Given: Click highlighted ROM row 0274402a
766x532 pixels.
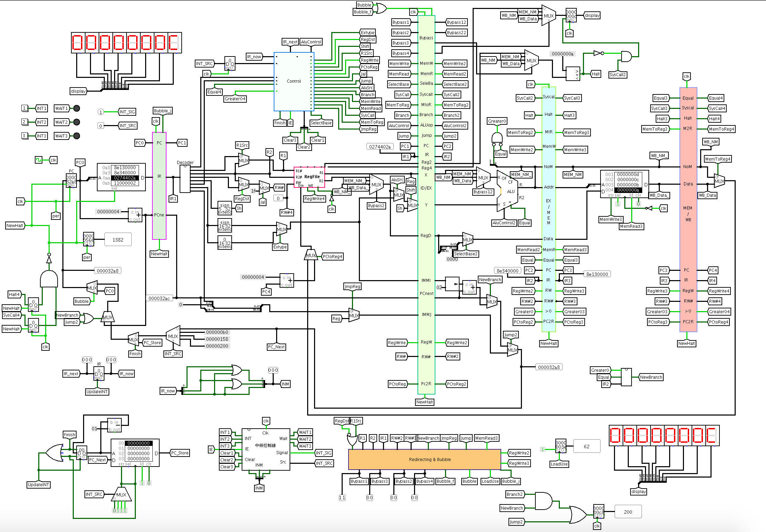Looking at the screenshot, I should [125, 178].
